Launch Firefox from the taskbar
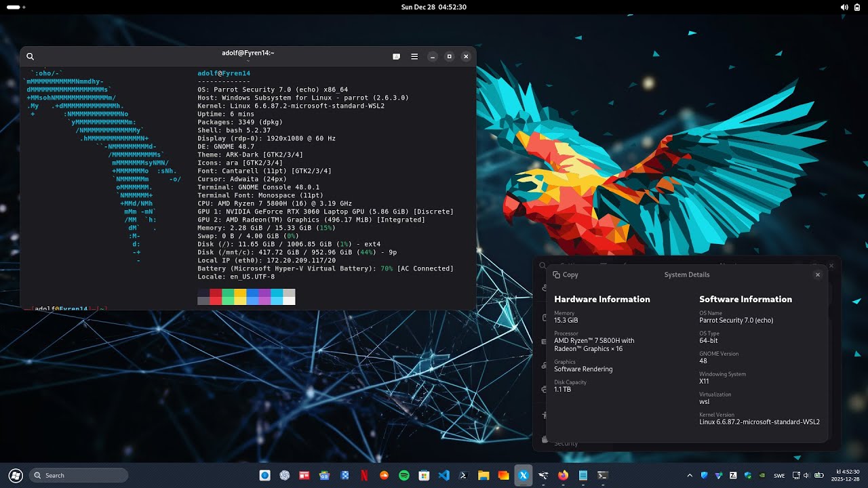This screenshot has height=488, width=868. [563, 475]
